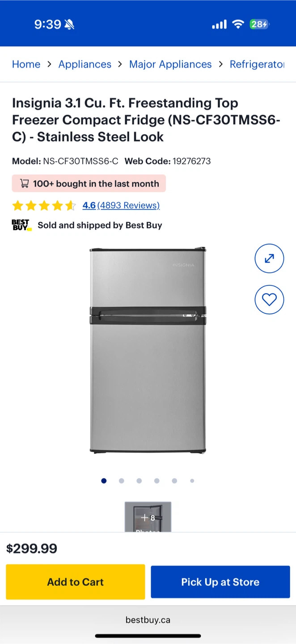This screenshot has width=296, height=644.
Task: Tap the star rating icons
Action: tap(44, 206)
